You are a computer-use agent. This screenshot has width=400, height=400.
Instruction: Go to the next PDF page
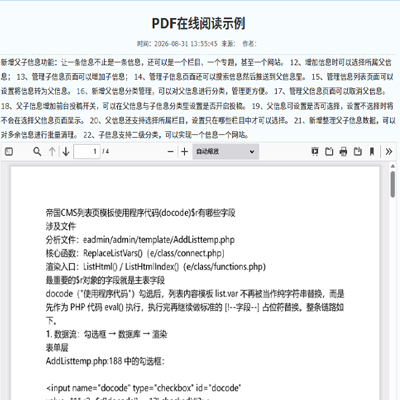point(66,152)
